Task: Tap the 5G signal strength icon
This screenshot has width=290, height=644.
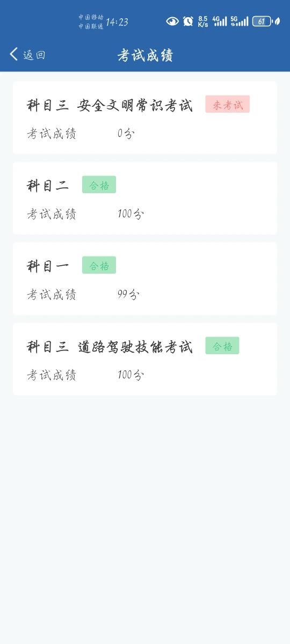Action: coord(240,21)
